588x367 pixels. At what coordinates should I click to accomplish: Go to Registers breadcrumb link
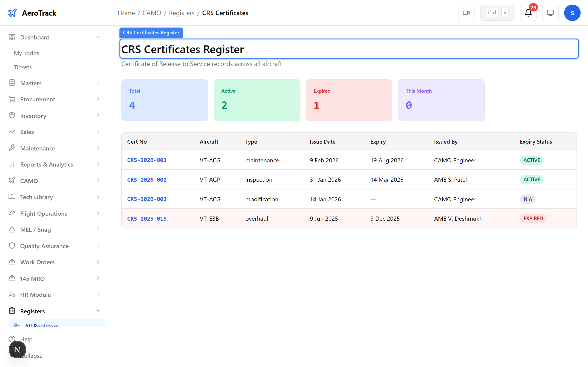pos(181,13)
